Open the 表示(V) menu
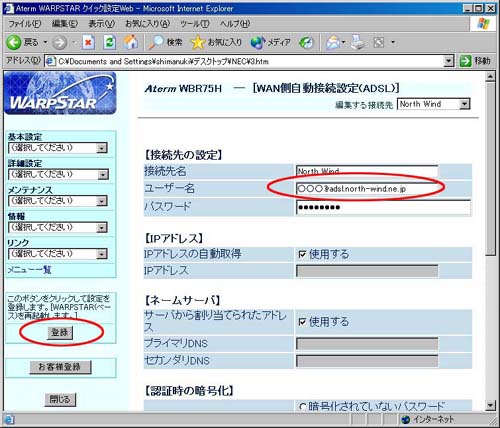500x428 pixels. pos(101,24)
